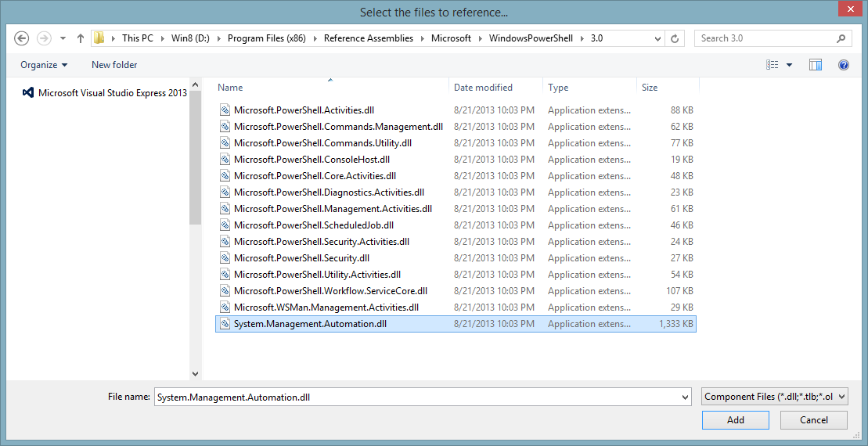
Task: Navigate to WindowsPowerShell breadcrumb segment
Action: (531, 38)
